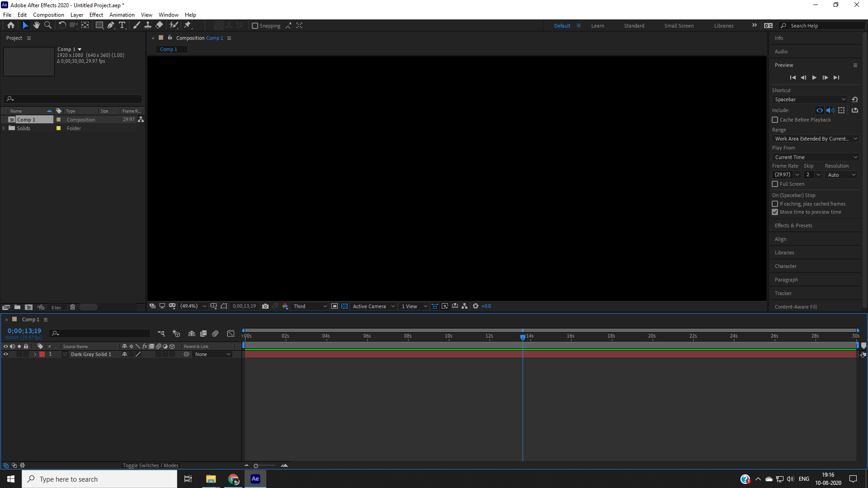Viewport: 868px width, 488px height.
Task: Toggle Transparency Grid in composition viewer
Action: [344, 306]
